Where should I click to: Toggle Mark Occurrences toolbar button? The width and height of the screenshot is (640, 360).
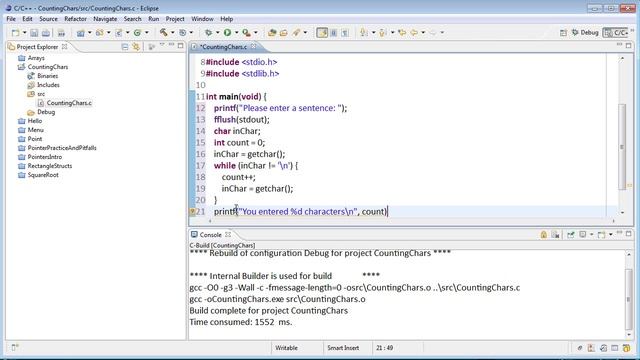(x=322, y=33)
